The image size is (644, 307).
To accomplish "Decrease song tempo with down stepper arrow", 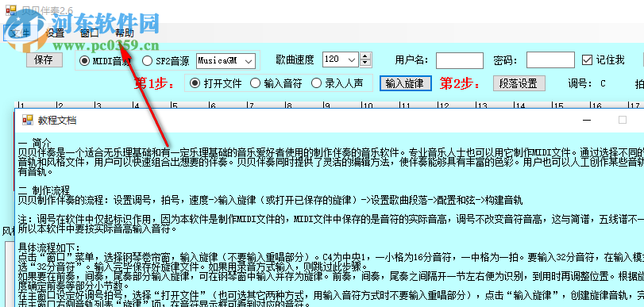I will pyautogui.click(x=365, y=63).
